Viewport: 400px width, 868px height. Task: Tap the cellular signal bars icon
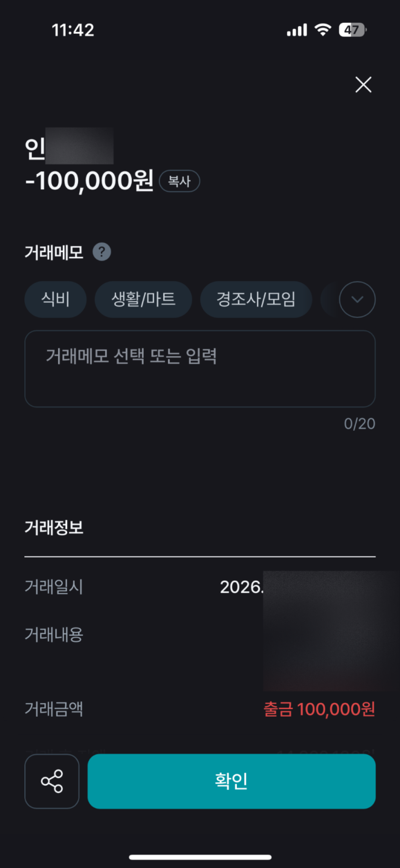click(x=297, y=30)
